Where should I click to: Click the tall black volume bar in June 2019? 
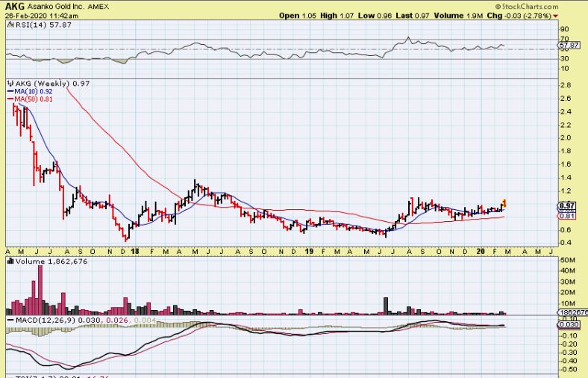point(386,306)
